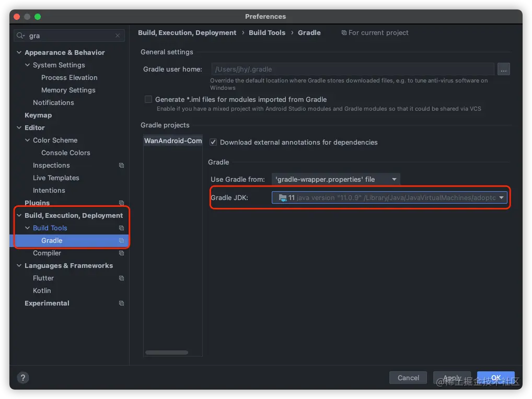This screenshot has height=399, width=532.
Task: Click the Apply button
Action: click(452, 378)
